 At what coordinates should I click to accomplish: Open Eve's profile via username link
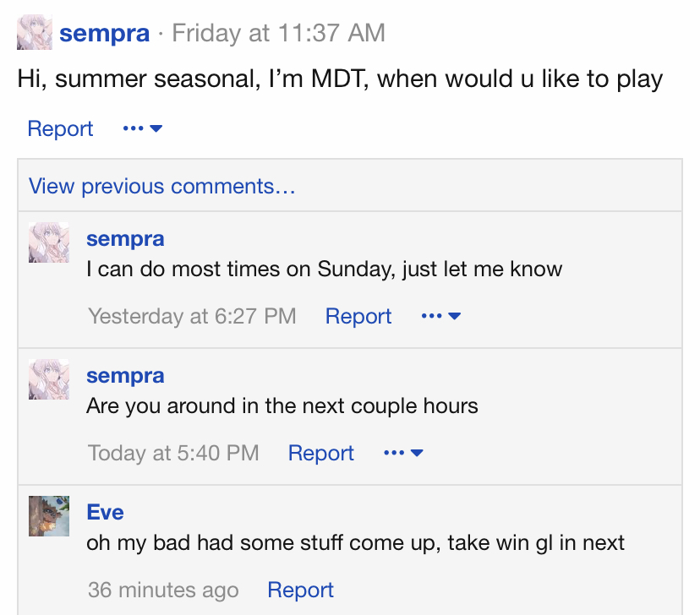[105, 513]
